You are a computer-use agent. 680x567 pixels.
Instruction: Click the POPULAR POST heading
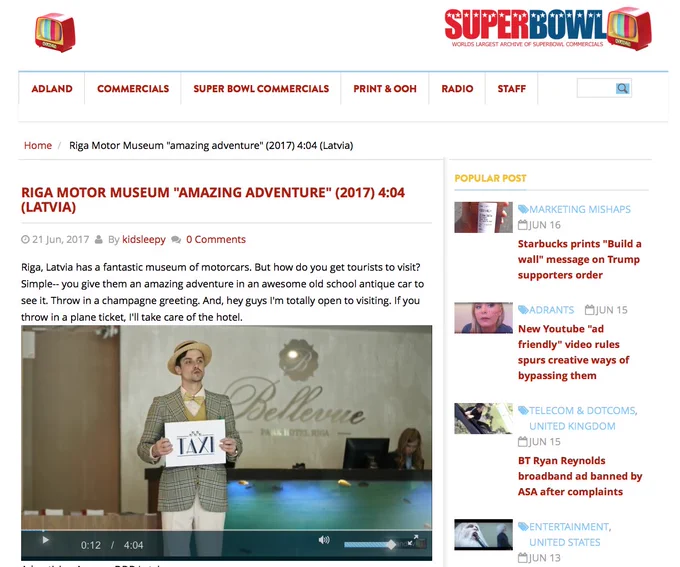[490, 178]
